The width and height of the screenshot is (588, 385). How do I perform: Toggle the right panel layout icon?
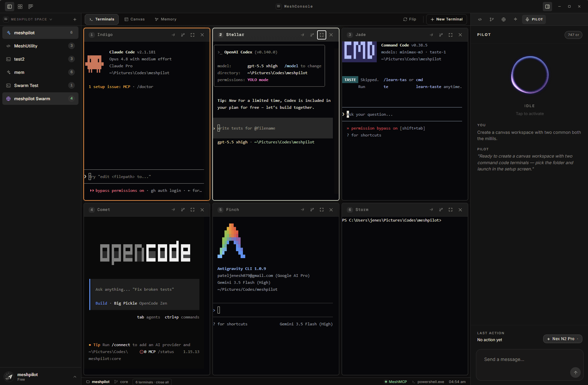click(x=547, y=7)
